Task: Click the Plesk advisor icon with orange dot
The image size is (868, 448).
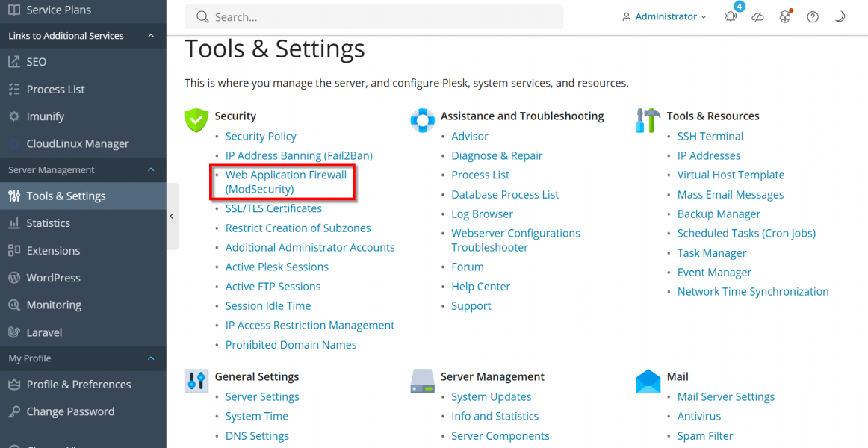Action: tap(785, 16)
